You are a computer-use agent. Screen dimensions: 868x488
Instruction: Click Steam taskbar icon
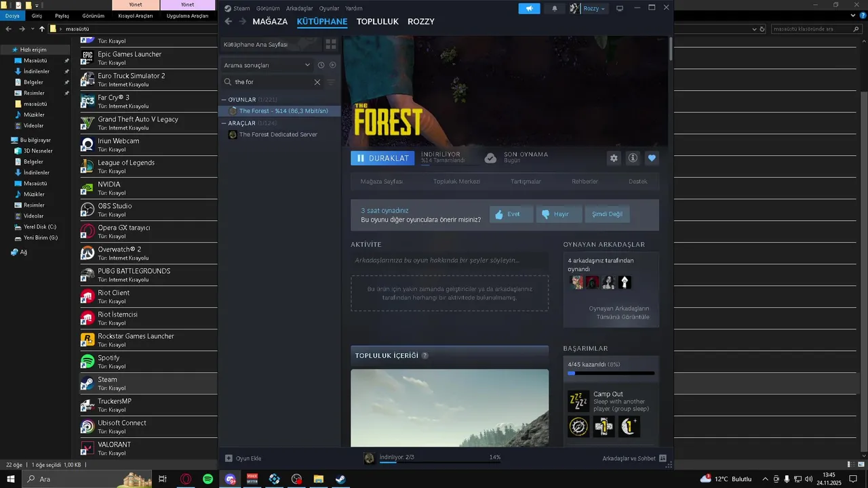[x=340, y=479]
